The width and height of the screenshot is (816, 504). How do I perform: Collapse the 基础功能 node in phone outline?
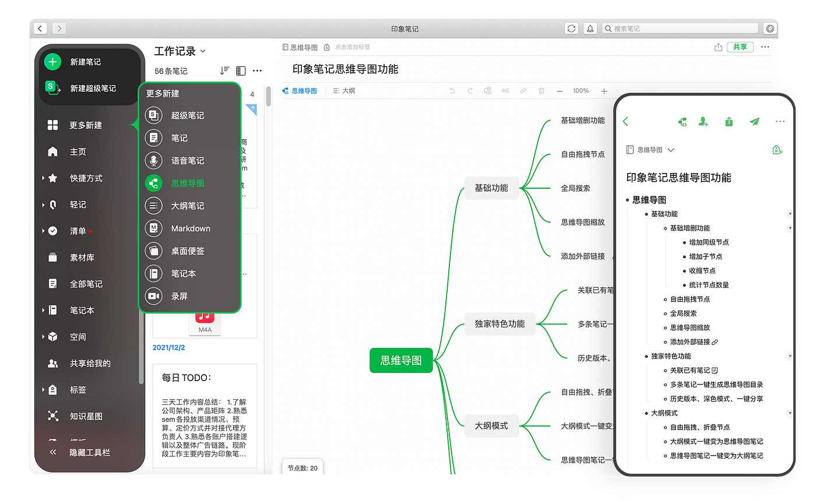(x=790, y=214)
